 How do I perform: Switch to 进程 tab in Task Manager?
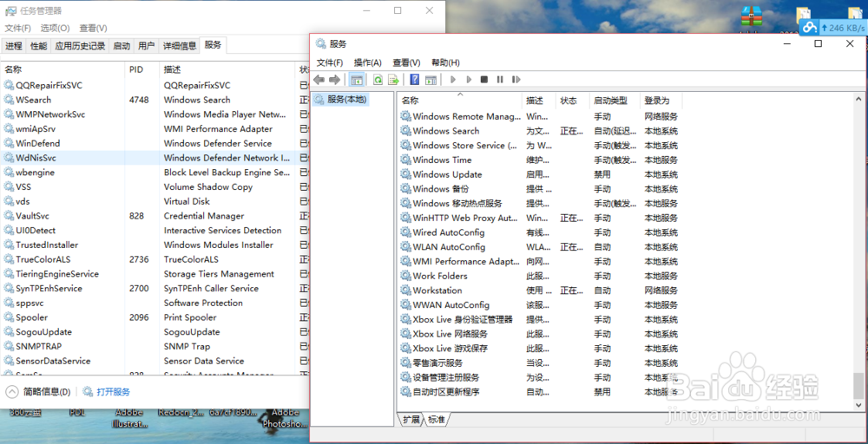click(14, 46)
